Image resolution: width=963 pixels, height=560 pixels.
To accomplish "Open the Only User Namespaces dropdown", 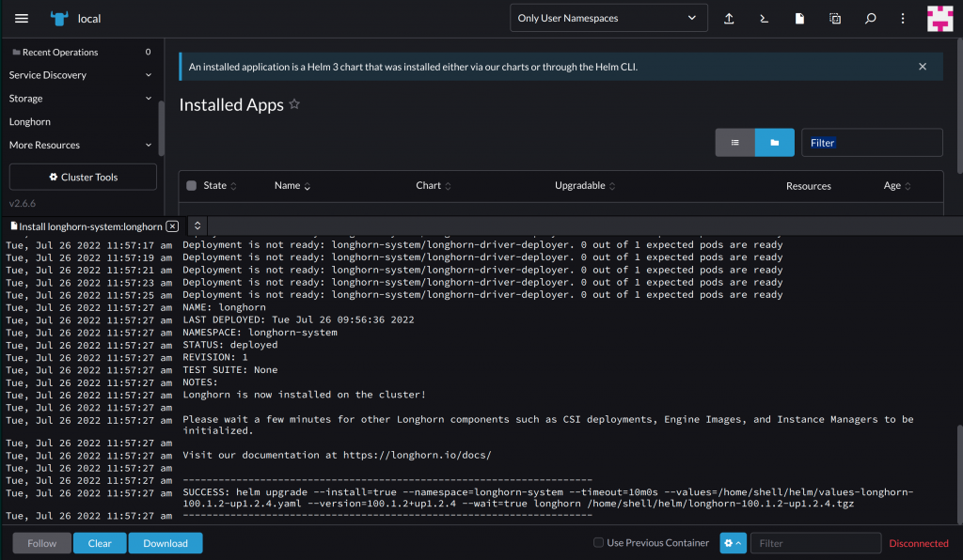I will coord(608,18).
